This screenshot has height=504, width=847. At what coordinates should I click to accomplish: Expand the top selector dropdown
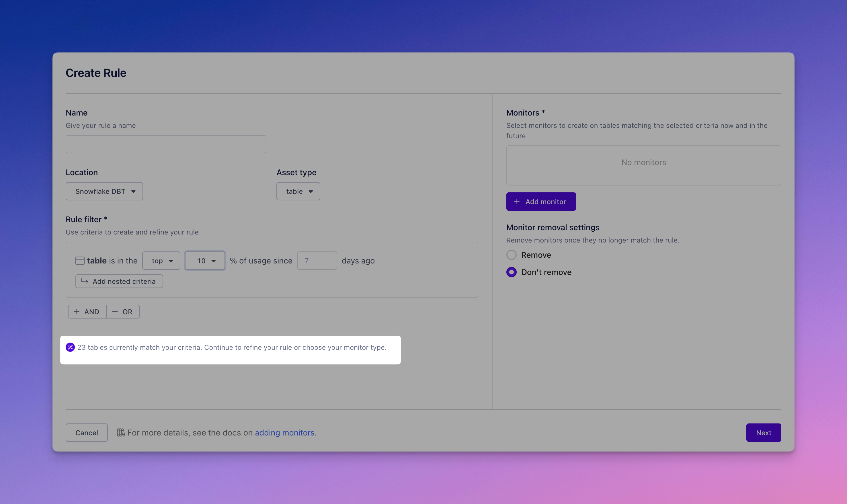tap(161, 261)
